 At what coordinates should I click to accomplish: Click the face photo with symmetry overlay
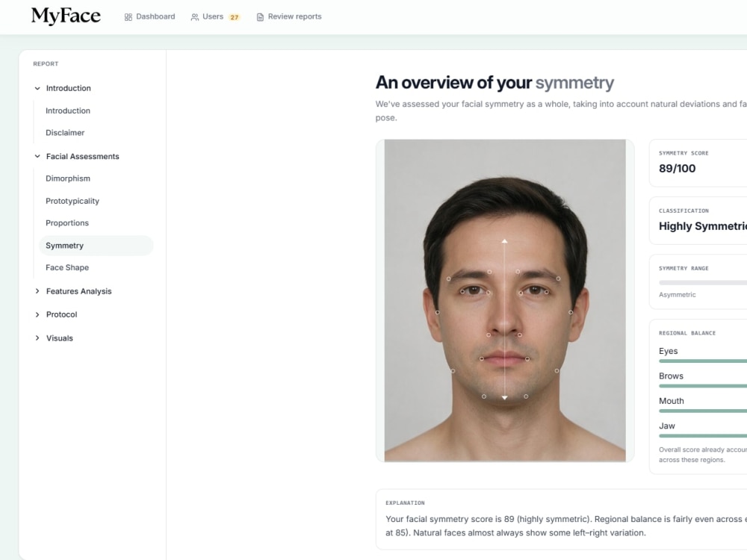click(x=505, y=300)
